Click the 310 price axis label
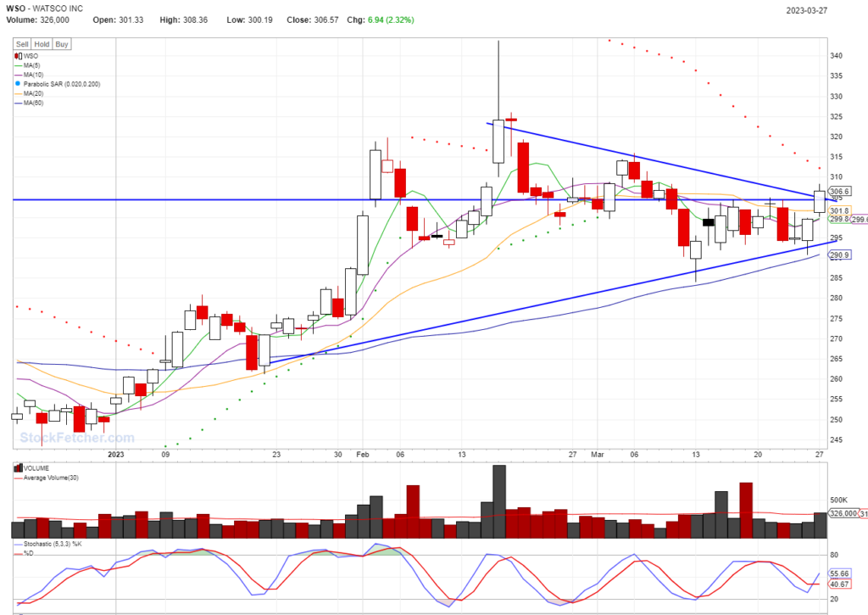 point(837,177)
